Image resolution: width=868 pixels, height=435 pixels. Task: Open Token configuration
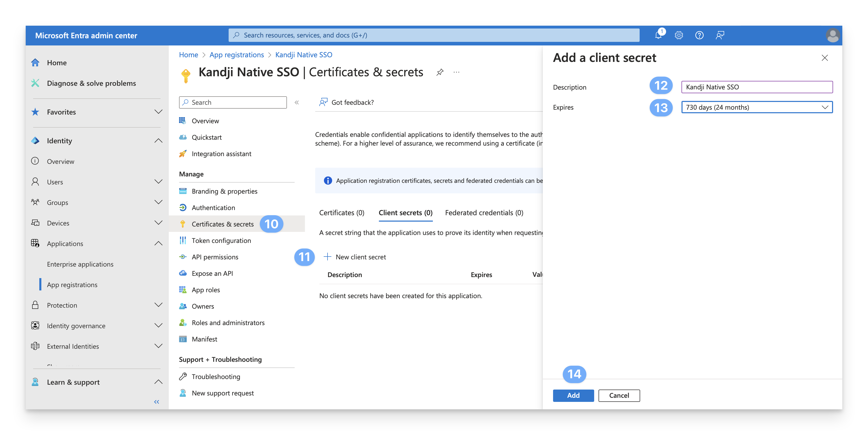(221, 241)
